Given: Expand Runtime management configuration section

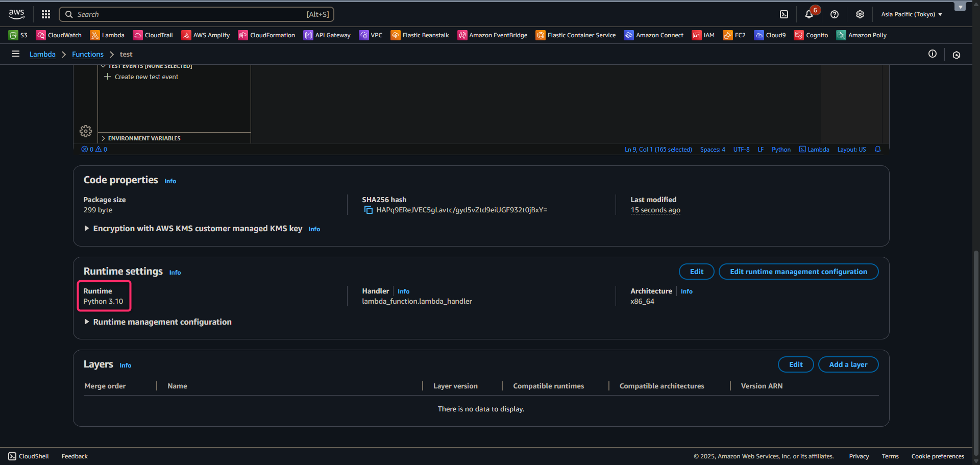Looking at the screenshot, I should pos(87,322).
